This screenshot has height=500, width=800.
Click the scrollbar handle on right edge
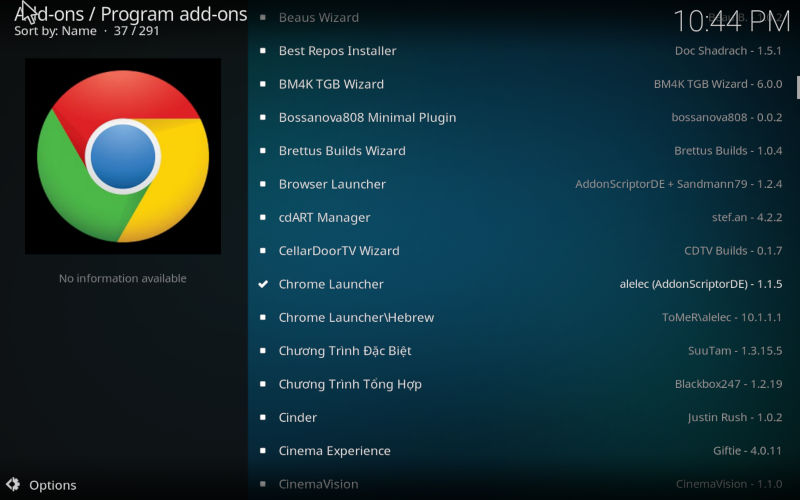point(798,87)
